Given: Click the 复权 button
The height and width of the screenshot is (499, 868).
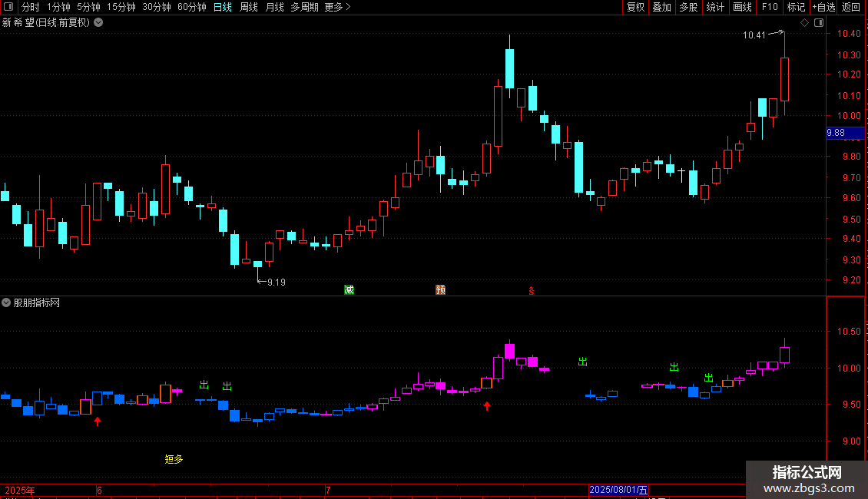Looking at the screenshot, I should pyautogui.click(x=635, y=7).
